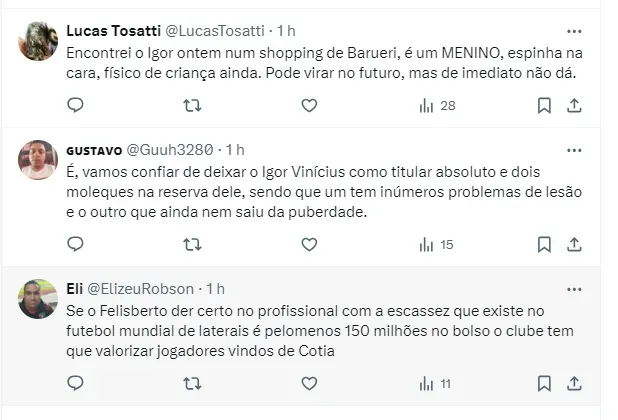This screenshot has width=618, height=420.
Task: Bookmark Lucas Tosatti's tweet
Action: pos(544,105)
